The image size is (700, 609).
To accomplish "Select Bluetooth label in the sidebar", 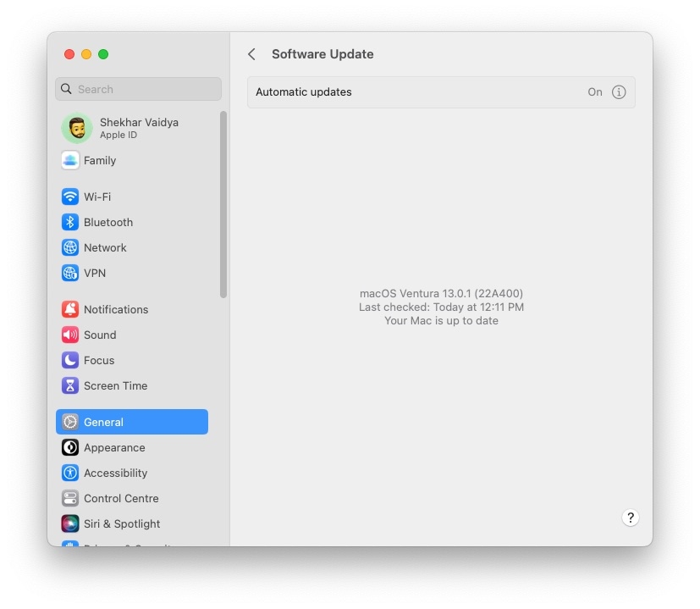I will click(x=108, y=222).
